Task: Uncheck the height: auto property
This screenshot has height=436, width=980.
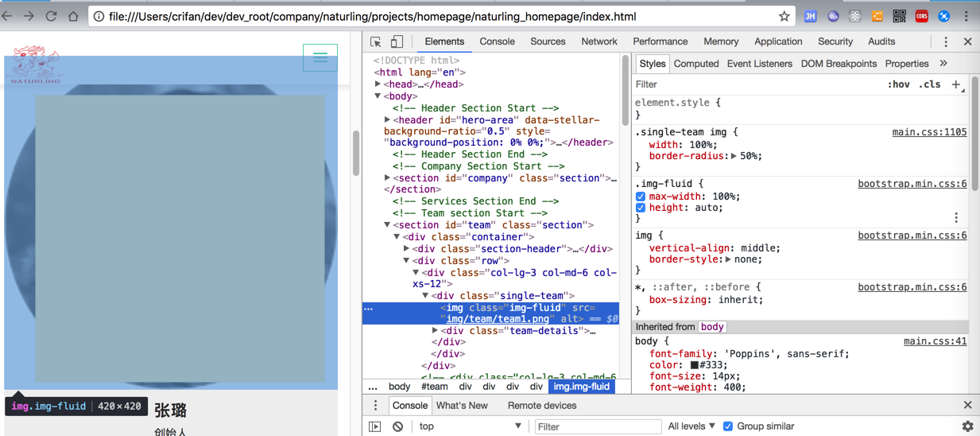Action: (x=641, y=208)
